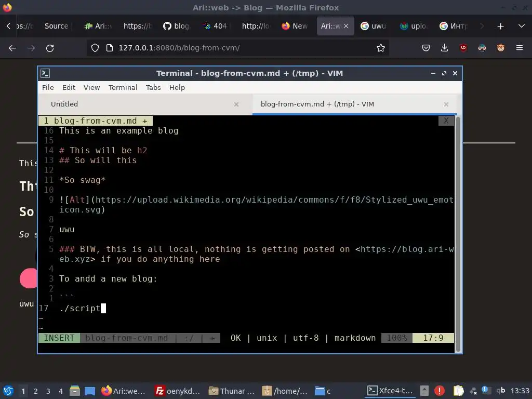
Task: Open the uBlock Origin extension icon
Action: coord(463,48)
